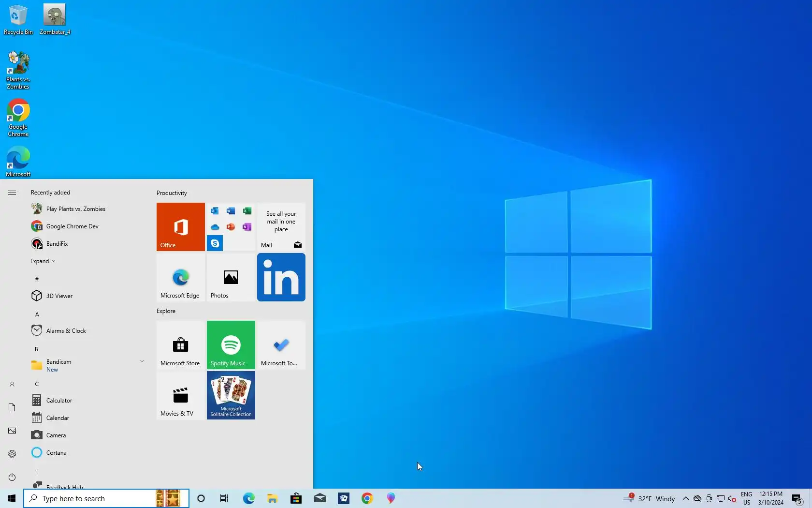This screenshot has width=812, height=508.
Task: Open the Solitaire app on the taskbar
Action: 344,498
